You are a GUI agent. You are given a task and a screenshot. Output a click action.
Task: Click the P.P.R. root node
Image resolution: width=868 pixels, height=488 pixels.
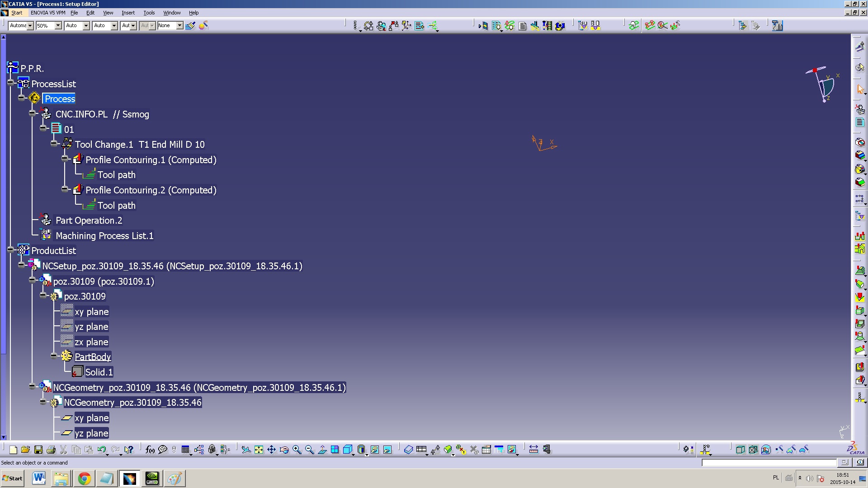(32, 69)
